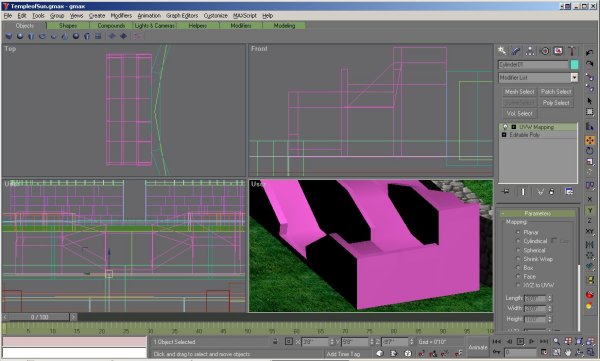The height and width of the screenshot is (361, 600).
Task: Expand the Editable Poly stack entry
Action: [504, 135]
